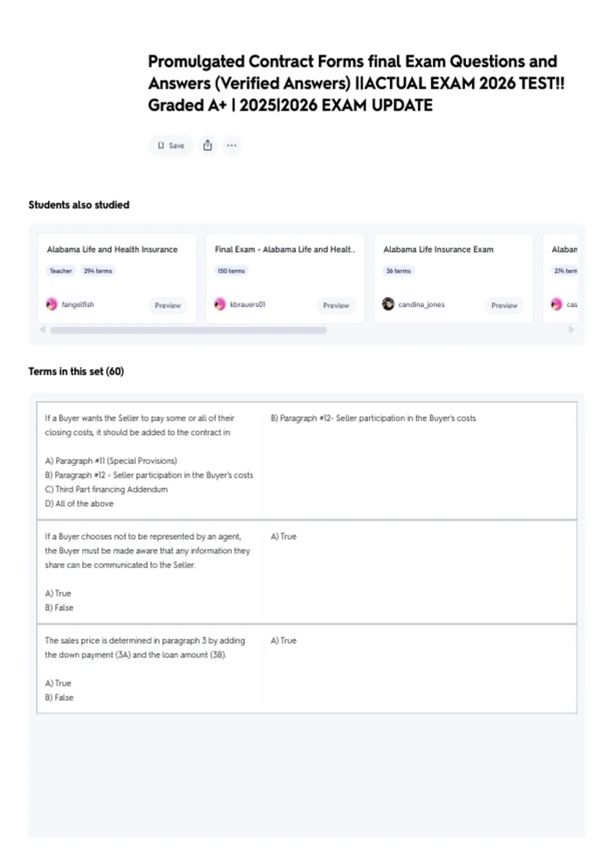The width and height of the screenshot is (613, 868).
Task: Open Alabama Life Insurance Exam card title
Action: 438,249
